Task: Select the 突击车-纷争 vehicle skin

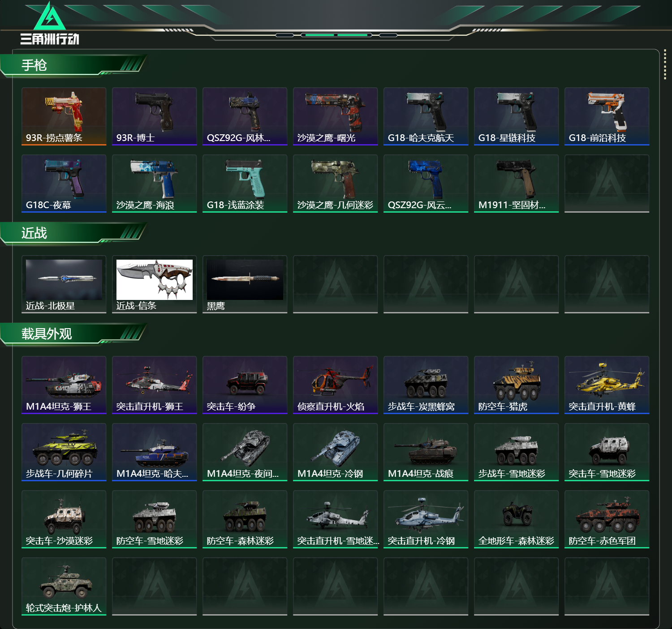Action: click(245, 385)
